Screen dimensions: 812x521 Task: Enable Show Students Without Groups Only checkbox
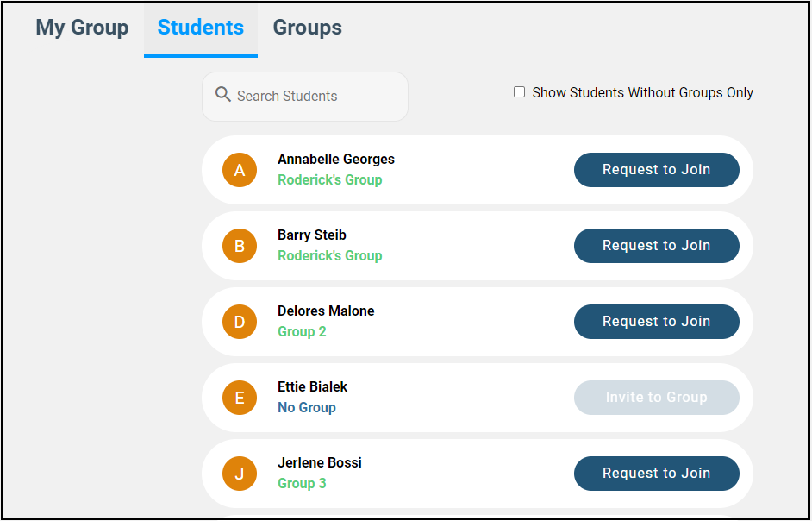tap(520, 92)
